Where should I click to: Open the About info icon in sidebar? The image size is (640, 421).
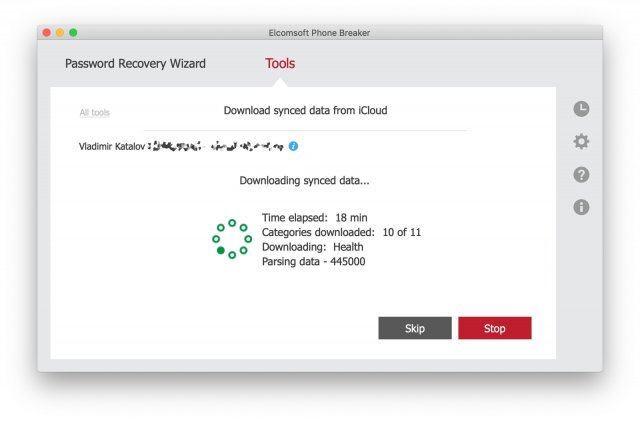pos(581,207)
